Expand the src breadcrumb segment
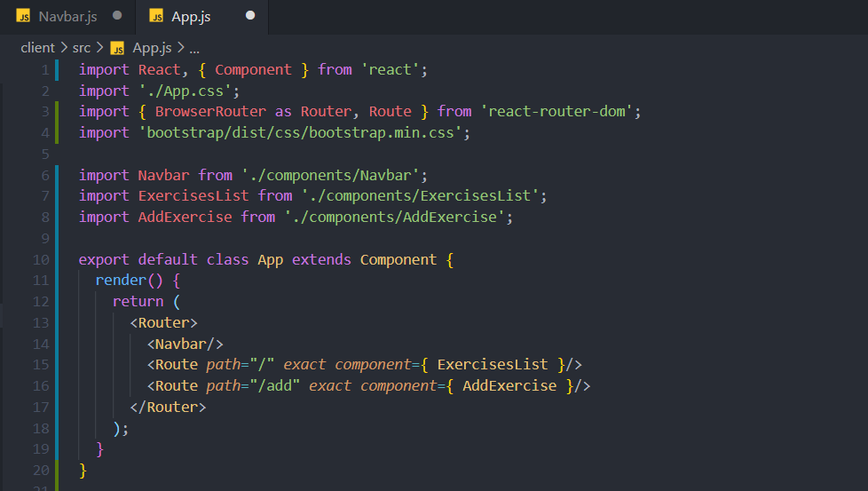This screenshot has height=491, width=868. click(82, 48)
